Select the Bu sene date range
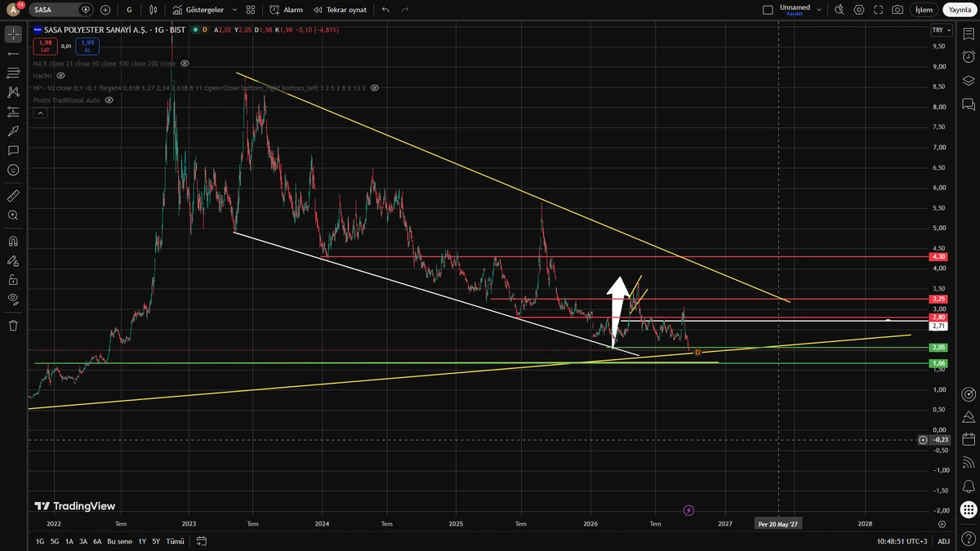 [x=119, y=541]
